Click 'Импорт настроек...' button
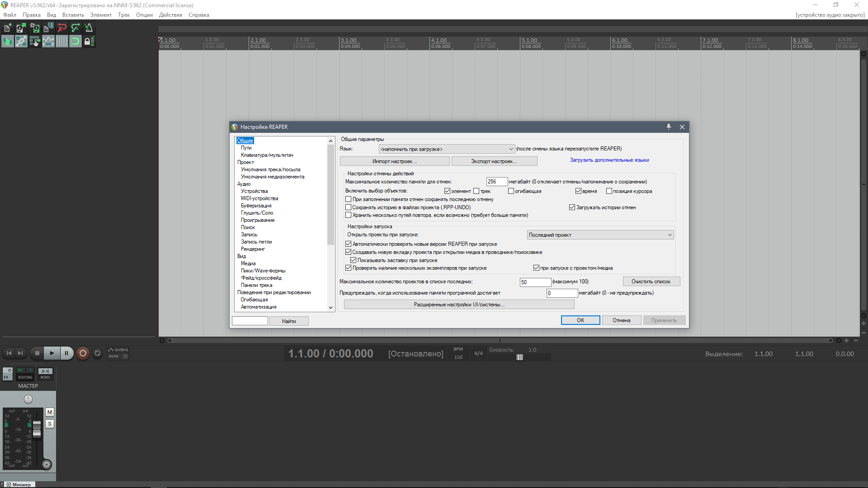The image size is (868, 488). (395, 161)
